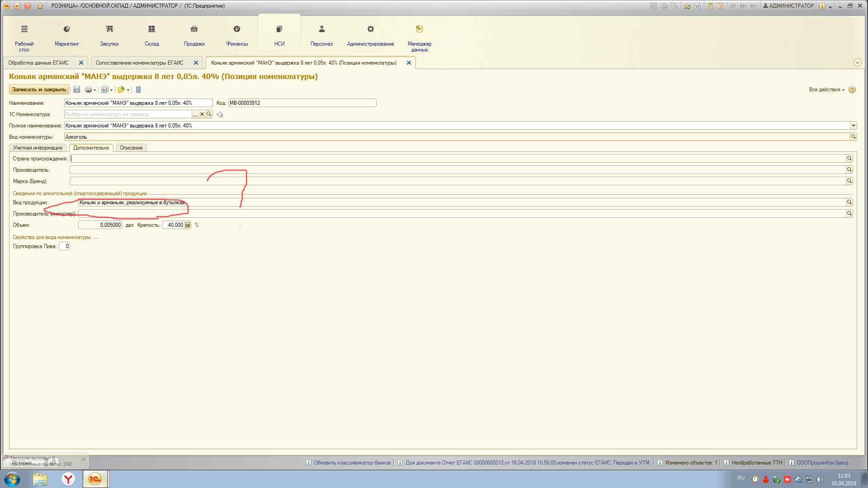This screenshot has height=488, width=868.
Task: Click search icon in Страна происхождения field
Action: point(849,159)
